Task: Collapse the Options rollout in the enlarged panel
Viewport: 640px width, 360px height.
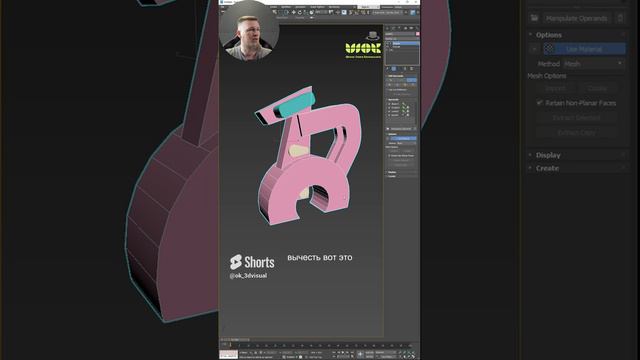Action: [549, 35]
